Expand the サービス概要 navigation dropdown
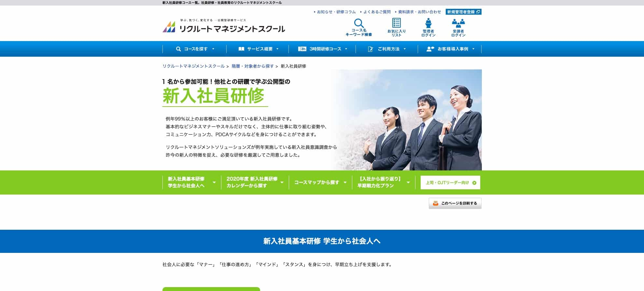The height and width of the screenshot is (291, 644). (259, 49)
